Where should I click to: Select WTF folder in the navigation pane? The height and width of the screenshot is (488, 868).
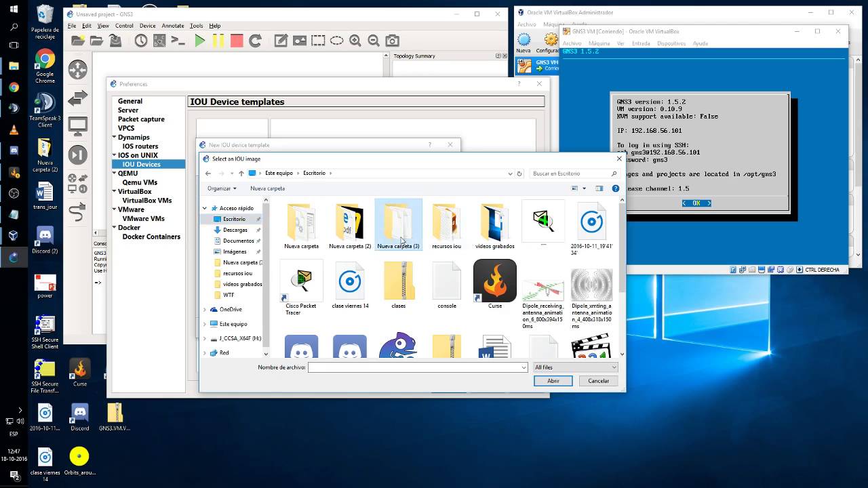(229, 295)
